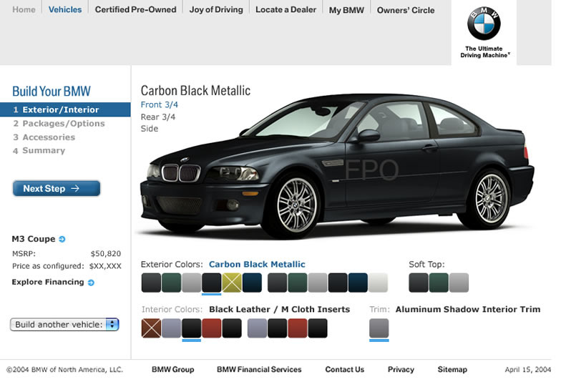566x392 pixels.
Task: Choose dark blue swatch in second exterior group
Action: [358, 283]
